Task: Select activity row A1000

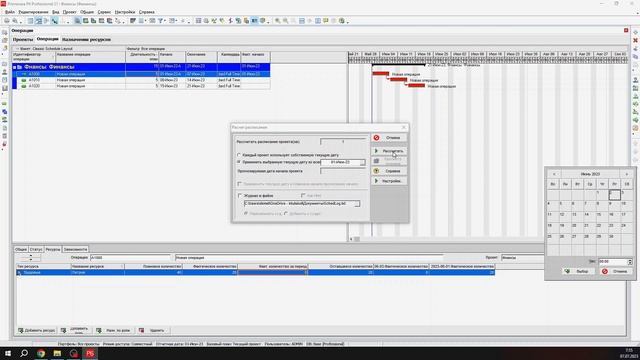Action: point(141,74)
